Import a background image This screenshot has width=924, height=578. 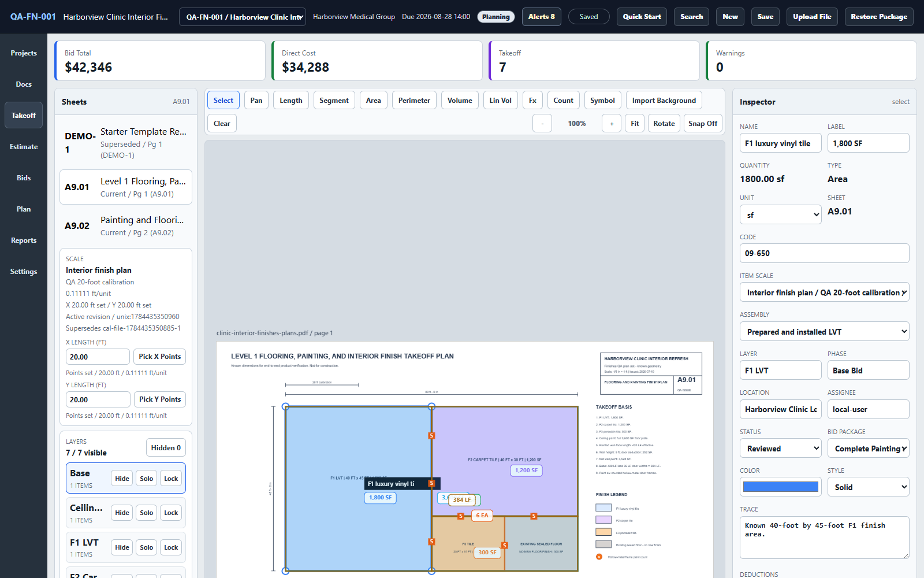(x=664, y=101)
